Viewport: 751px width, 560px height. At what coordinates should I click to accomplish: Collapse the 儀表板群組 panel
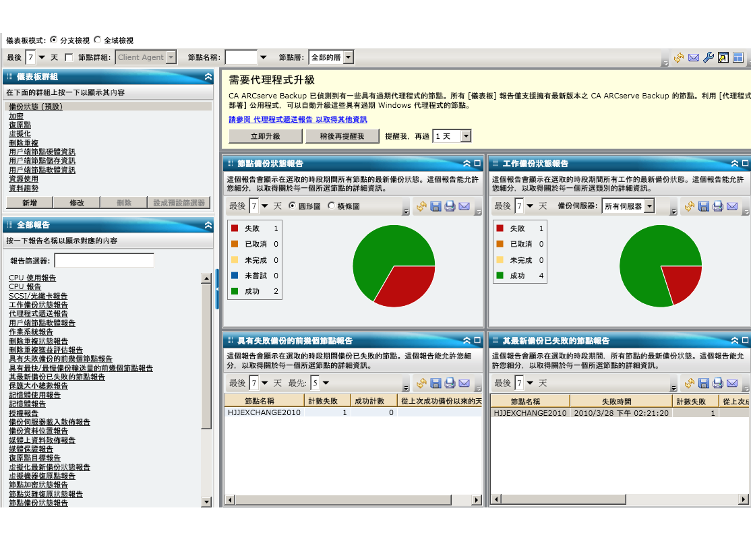(208, 77)
